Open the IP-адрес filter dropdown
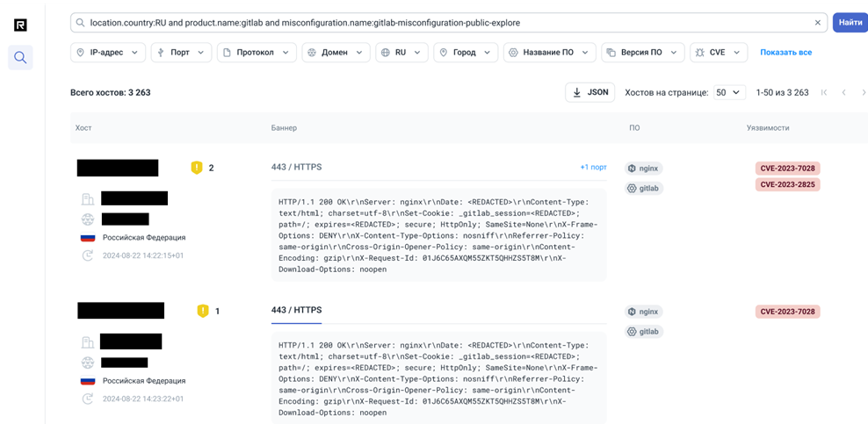868x424 pixels. point(107,53)
